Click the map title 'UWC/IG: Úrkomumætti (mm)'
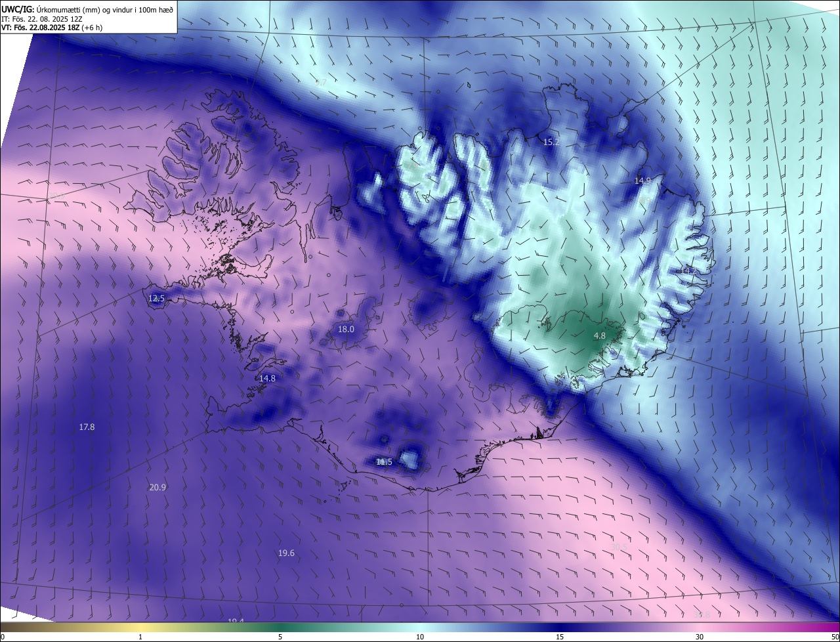The width and height of the screenshot is (840, 642). click(51, 9)
